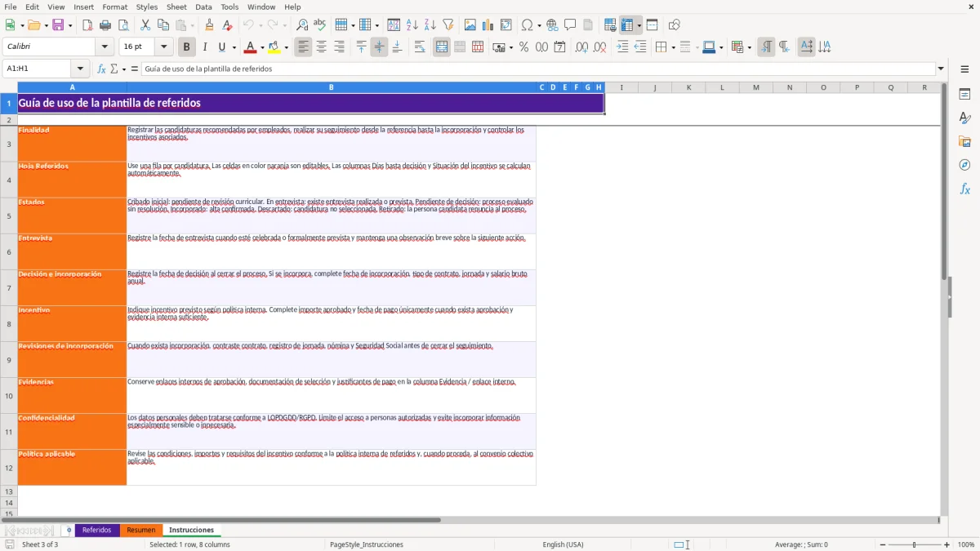
Task: Run the Spelling check icon
Action: [x=320, y=25]
